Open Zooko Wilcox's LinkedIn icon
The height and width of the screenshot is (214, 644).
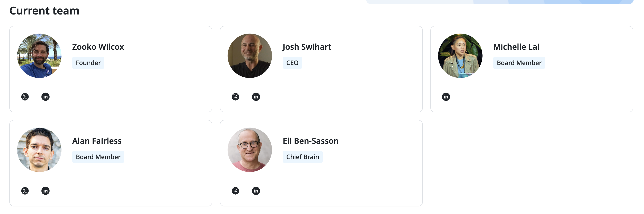coord(45,97)
